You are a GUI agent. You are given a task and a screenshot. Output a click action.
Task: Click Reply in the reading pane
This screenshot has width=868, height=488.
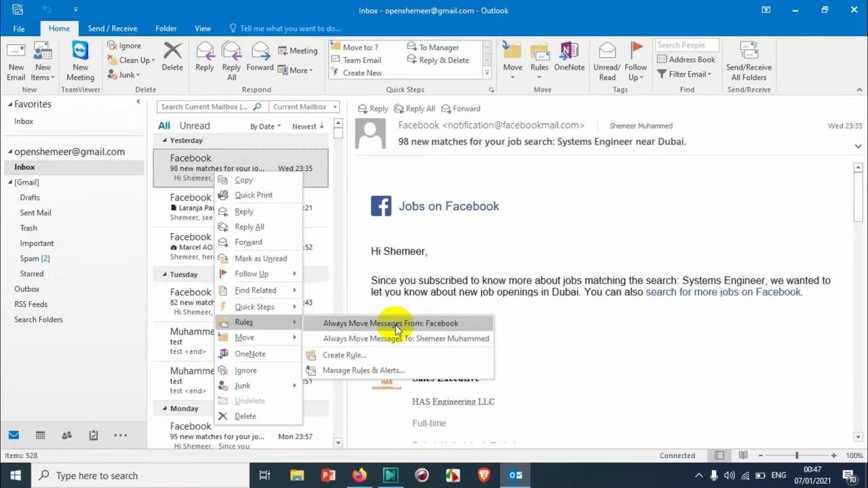373,108
